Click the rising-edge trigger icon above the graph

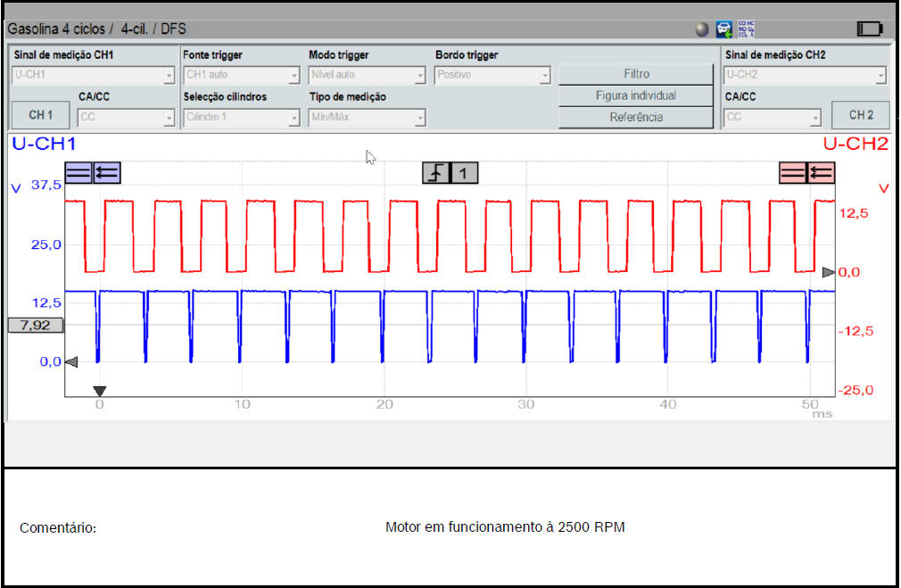click(436, 172)
